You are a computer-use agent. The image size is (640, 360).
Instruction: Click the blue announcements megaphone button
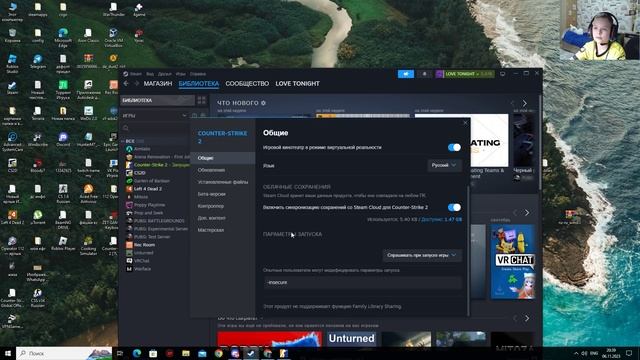tap(406, 74)
